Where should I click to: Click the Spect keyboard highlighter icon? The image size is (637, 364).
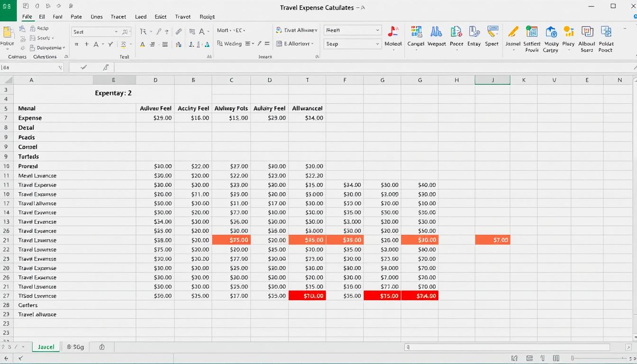pyautogui.click(x=492, y=32)
